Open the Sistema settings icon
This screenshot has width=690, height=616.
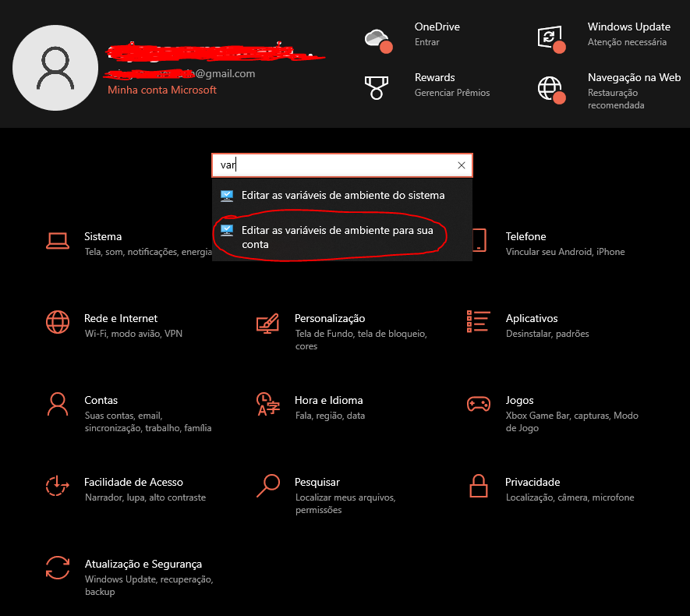58,240
